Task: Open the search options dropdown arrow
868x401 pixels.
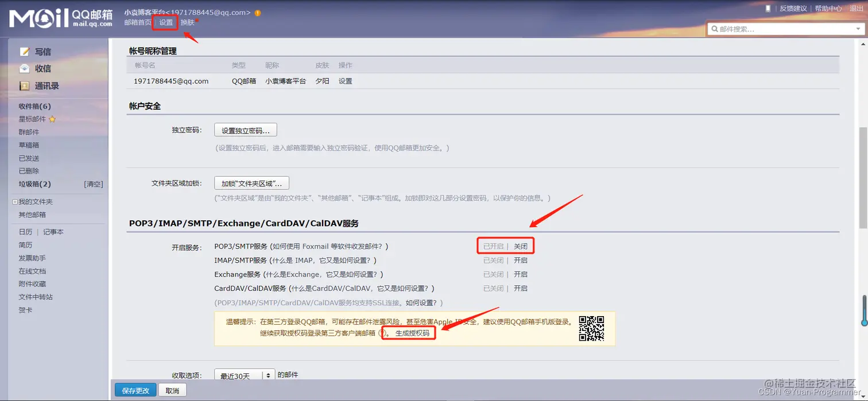Action: click(x=857, y=28)
